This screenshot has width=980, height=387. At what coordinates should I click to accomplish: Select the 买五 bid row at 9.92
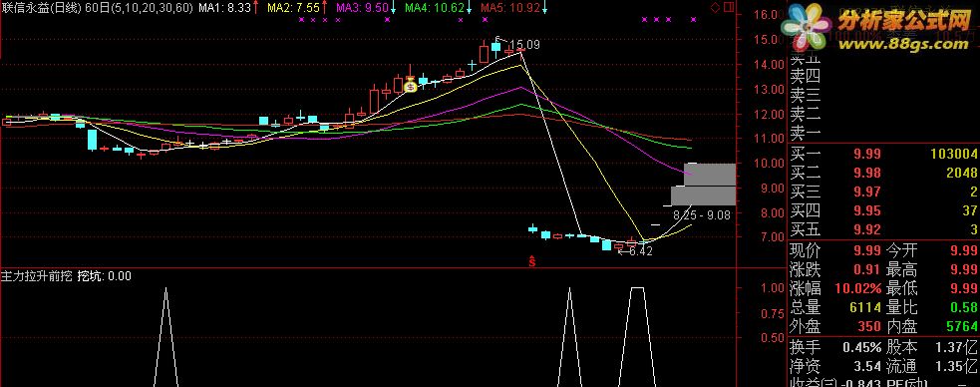883,228
